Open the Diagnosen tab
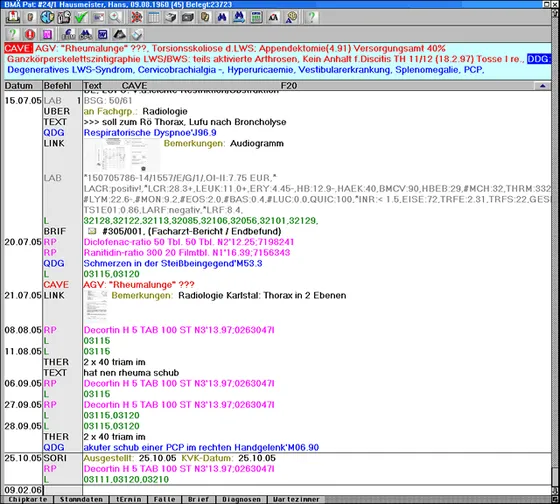Screen dimensions: 560x504 (x=241, y=499)
